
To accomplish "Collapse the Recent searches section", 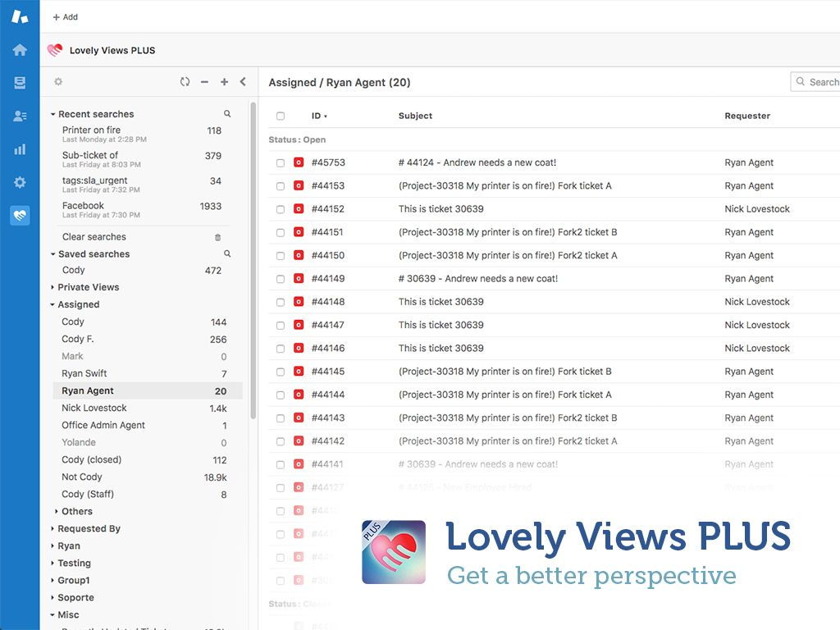I will coord(53,115).
